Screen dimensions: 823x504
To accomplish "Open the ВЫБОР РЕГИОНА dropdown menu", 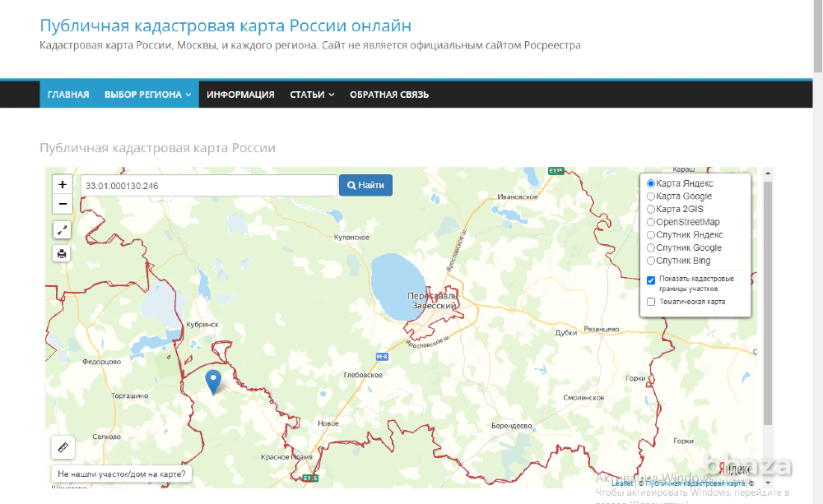I will click(146, 95).
